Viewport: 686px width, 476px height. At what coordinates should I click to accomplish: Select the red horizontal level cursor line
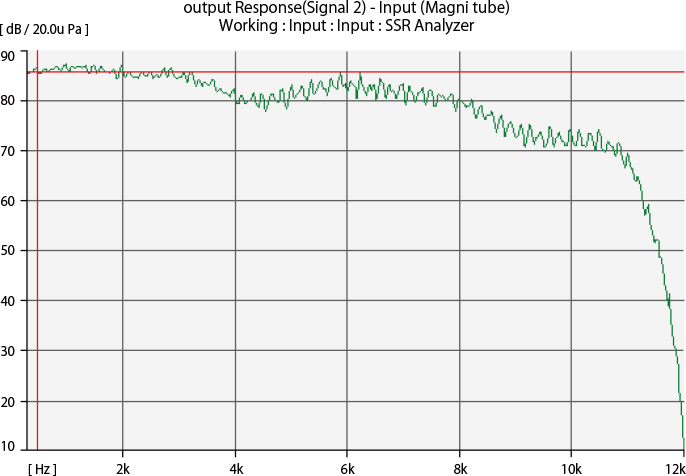coord(356,72)
